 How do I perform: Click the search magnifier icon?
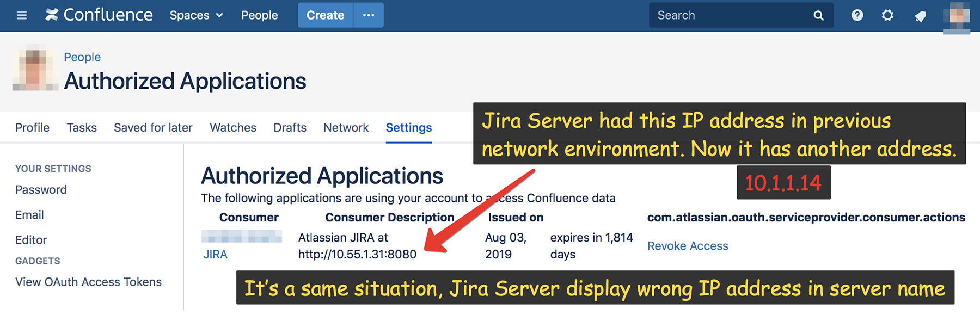(818, 15)
